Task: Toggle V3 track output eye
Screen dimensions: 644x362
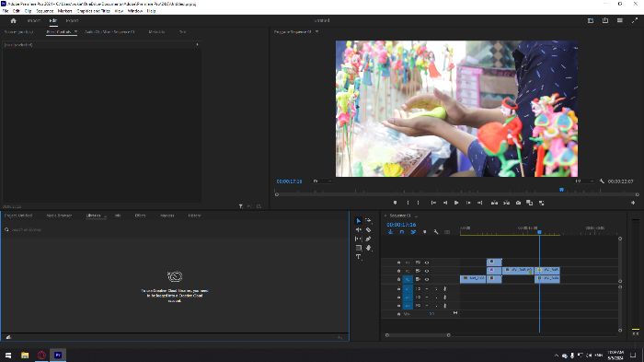Action: 427,263
